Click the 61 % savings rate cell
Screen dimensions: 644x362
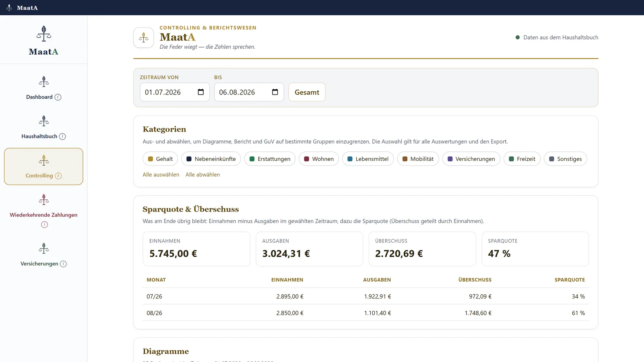tap(578, 313)
